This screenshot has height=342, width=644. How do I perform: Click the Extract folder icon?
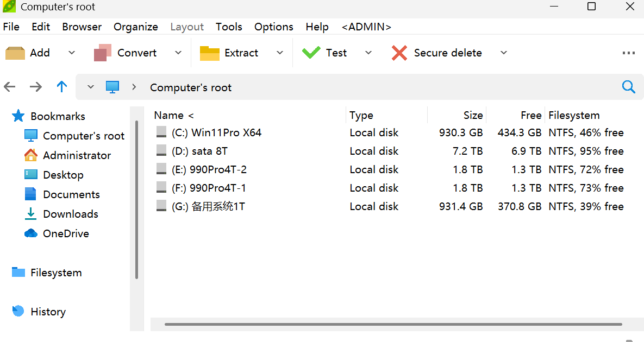(x=209, y=53)
